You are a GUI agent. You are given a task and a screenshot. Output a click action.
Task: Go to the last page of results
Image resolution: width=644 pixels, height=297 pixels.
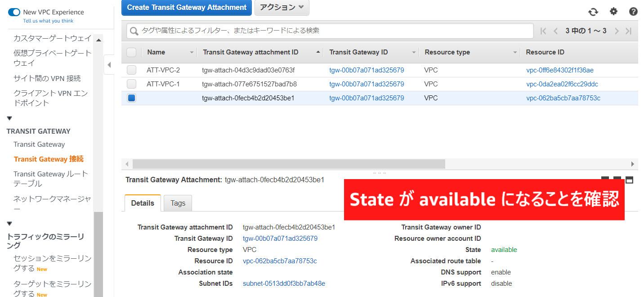[x=629, y=31]
